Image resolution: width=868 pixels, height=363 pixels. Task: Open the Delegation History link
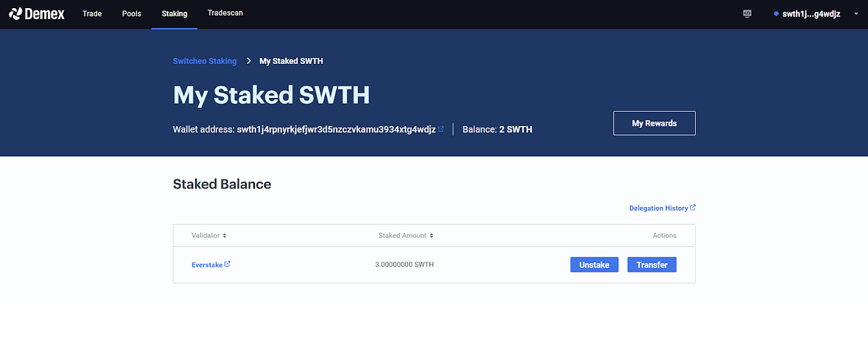pos(658,208)
